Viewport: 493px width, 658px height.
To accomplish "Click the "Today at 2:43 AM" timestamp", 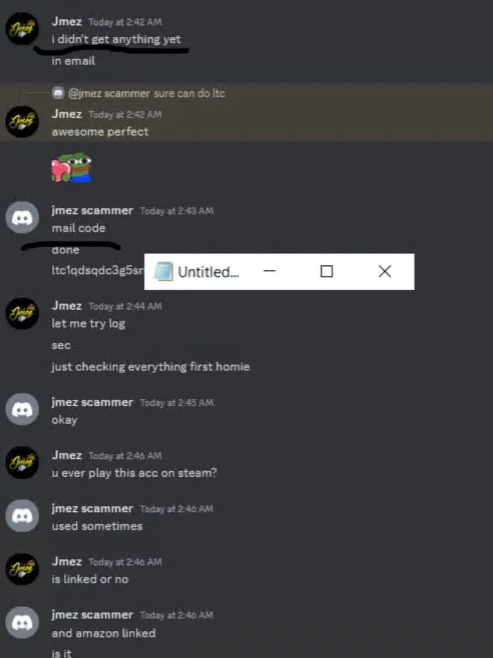I will [177, 211].
